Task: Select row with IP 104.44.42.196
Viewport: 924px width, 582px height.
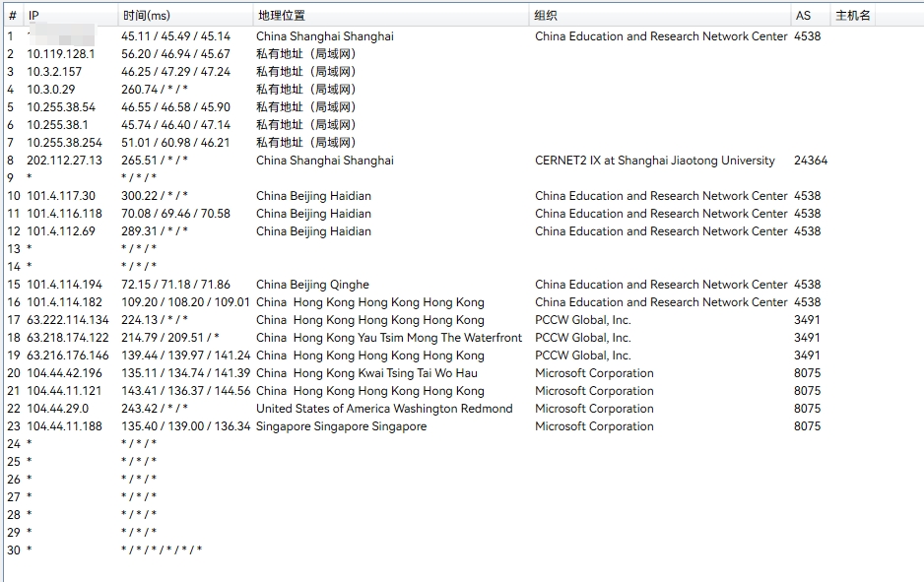Action: (64, 373)
